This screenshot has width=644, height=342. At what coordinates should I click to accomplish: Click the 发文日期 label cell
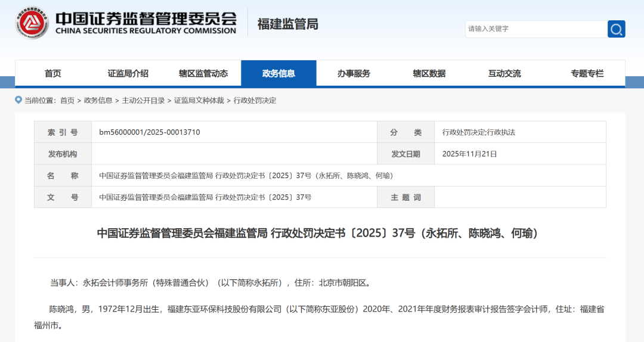(x=406, y=154)
